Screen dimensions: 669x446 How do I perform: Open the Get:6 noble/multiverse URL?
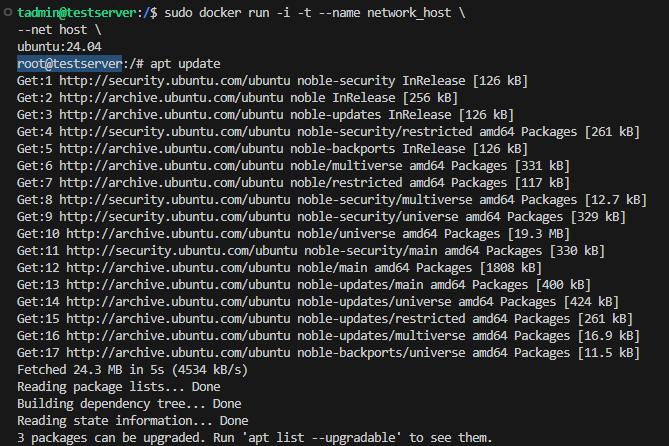point(171,166)
